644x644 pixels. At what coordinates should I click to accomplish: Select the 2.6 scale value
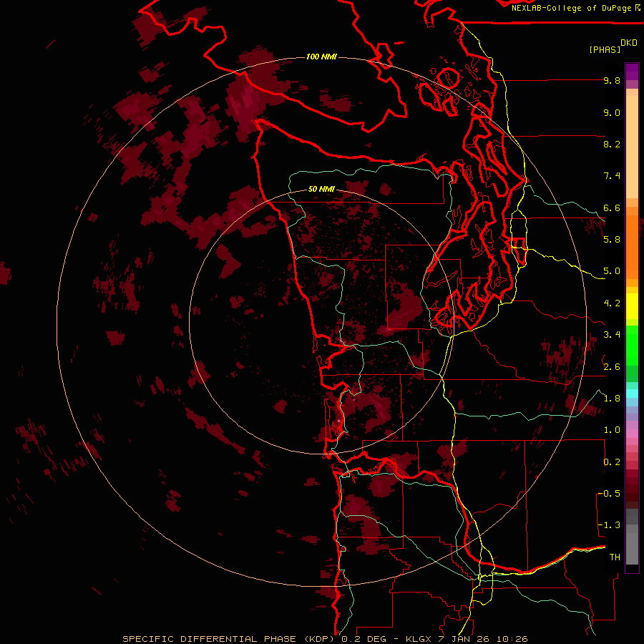click(612, 367)
